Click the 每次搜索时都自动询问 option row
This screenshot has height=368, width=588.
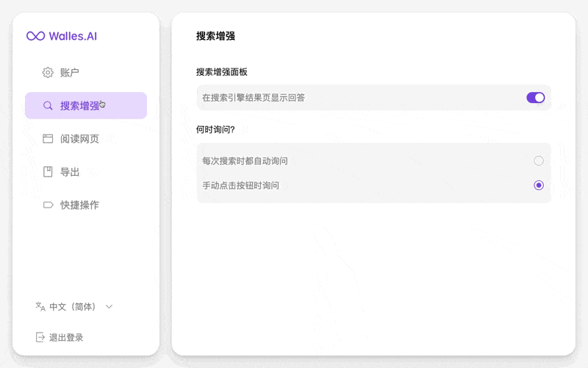pos(374,160)
